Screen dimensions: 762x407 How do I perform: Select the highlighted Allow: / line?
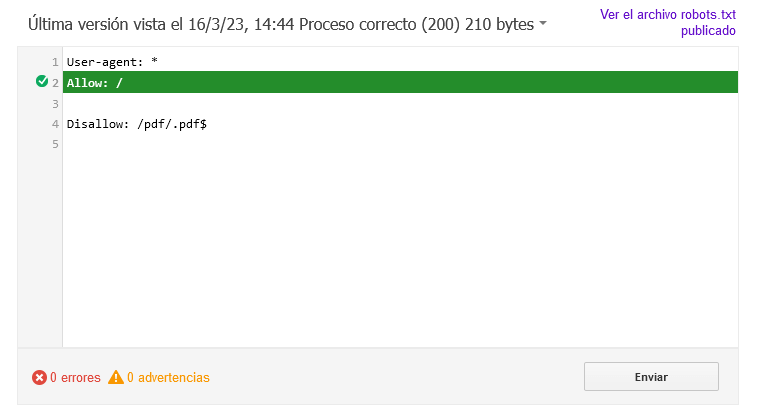[400, 82]
